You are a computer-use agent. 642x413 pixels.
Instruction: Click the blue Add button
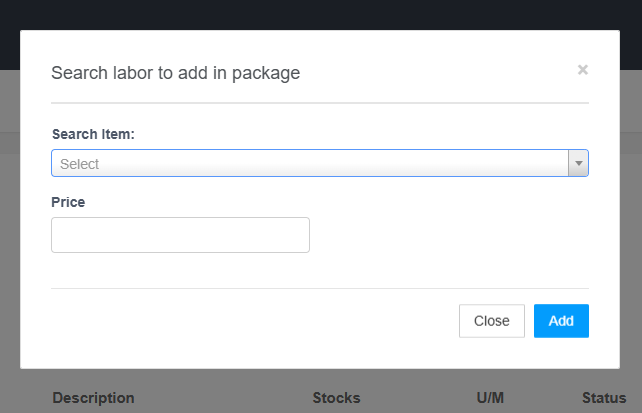561,321
